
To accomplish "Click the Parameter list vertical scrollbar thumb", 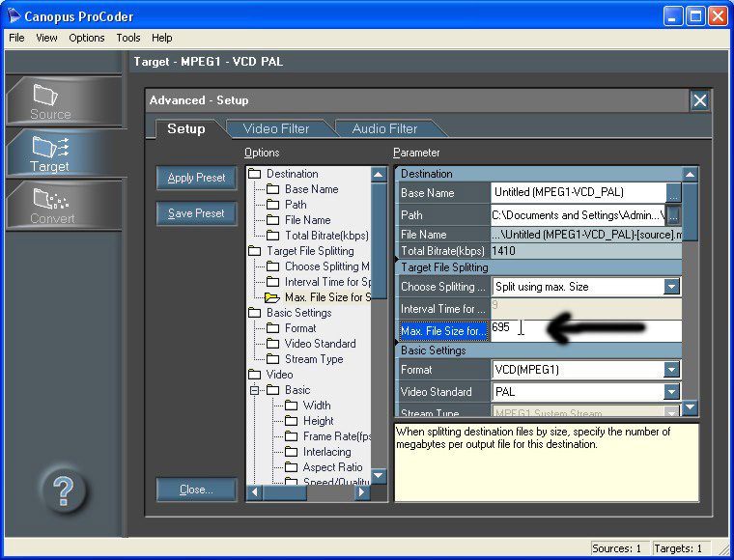I will coord(690,211).
